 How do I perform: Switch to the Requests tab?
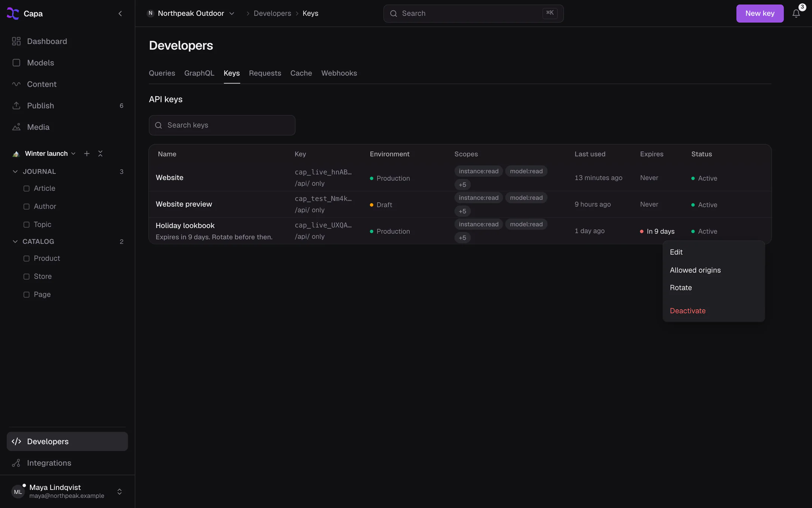point(265,73)
